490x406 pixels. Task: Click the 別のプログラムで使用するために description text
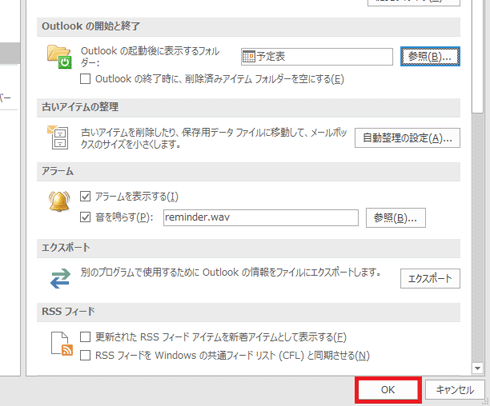click(x=231, y=272)
